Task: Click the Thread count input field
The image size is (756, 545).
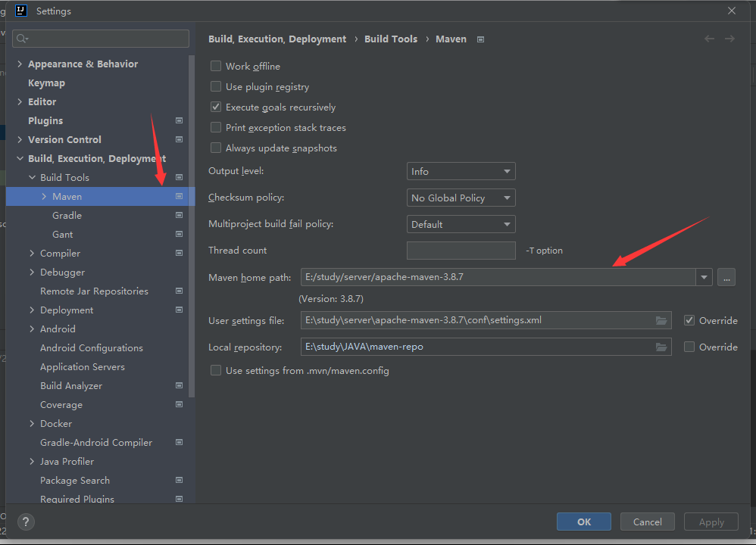Action: [461, 251]
